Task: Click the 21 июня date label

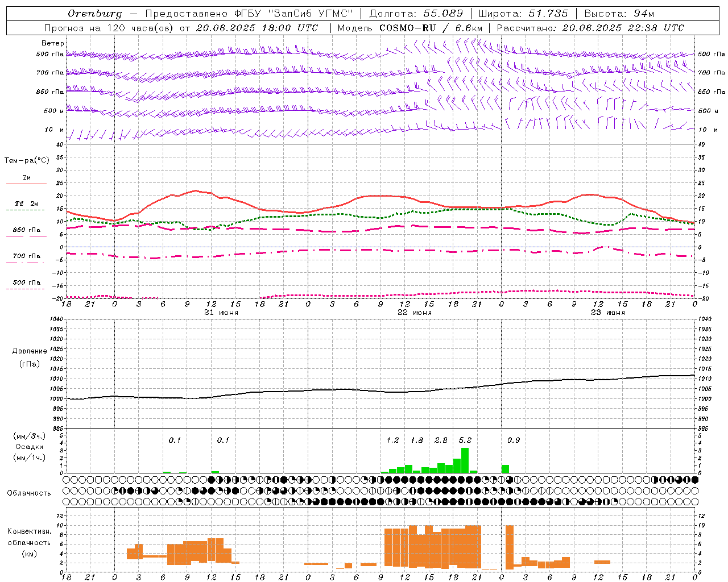Action: pyautogui.click(x=221, y=313)
